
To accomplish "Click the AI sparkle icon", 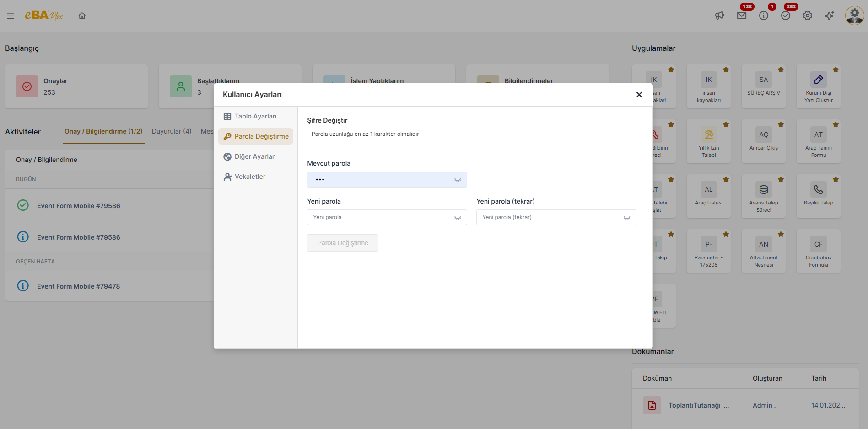I will (830, 16).
